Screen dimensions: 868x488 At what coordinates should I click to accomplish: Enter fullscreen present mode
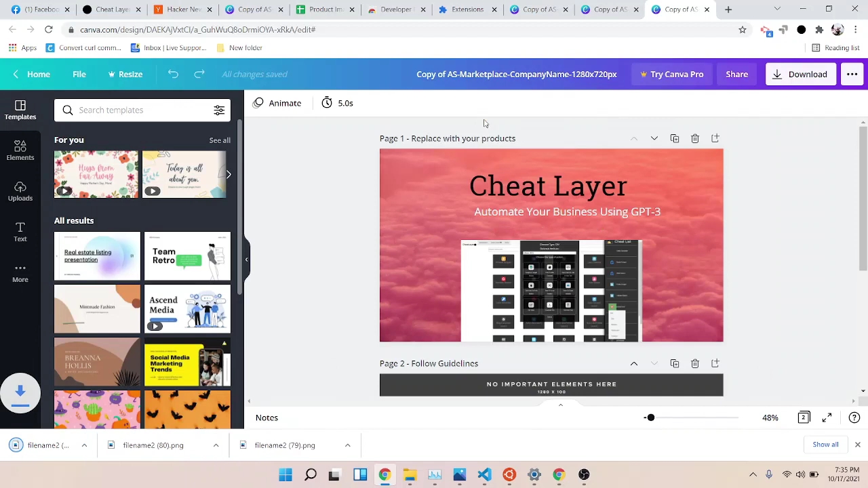point(827,418)
